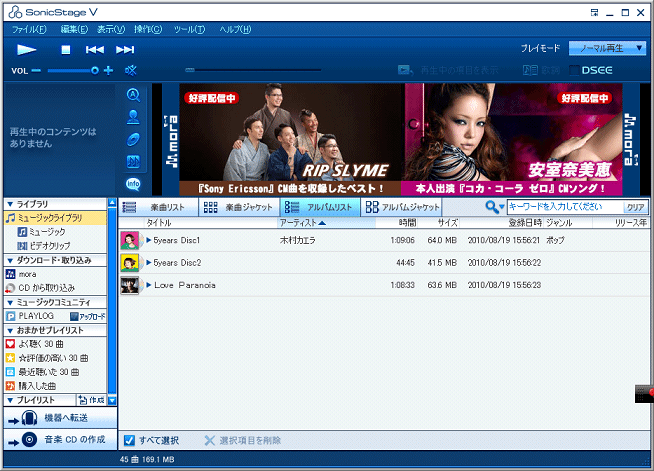Click the playback seek bar
This screenshot has width=654, height=471.
tap(253, 70)
